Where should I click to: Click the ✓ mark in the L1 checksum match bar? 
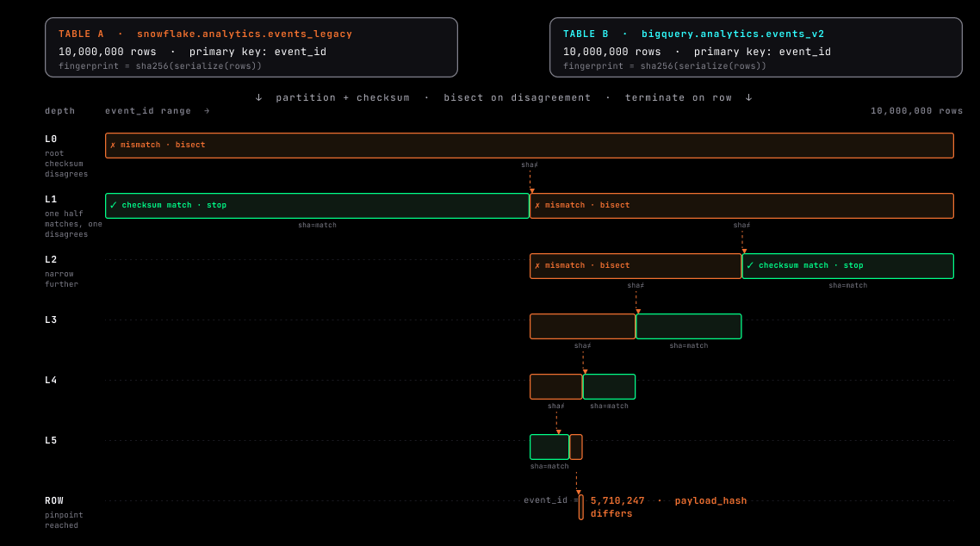click(x=113, y=205)
